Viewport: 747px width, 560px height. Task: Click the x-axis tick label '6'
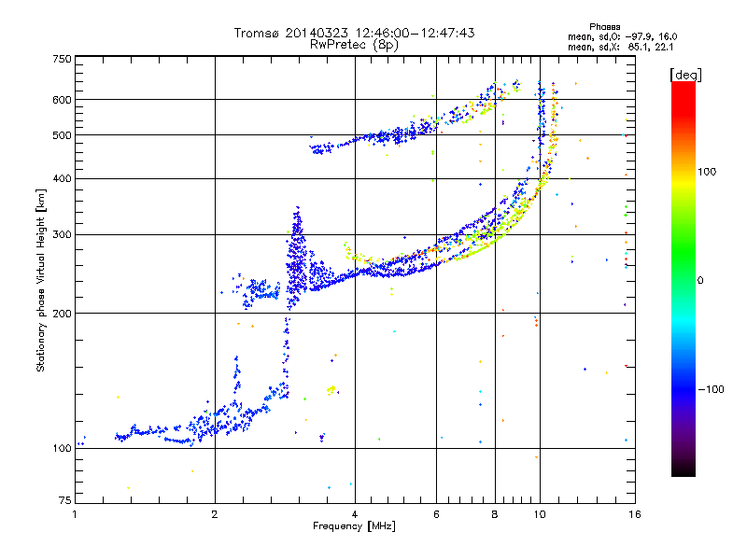tap(436, 514)
